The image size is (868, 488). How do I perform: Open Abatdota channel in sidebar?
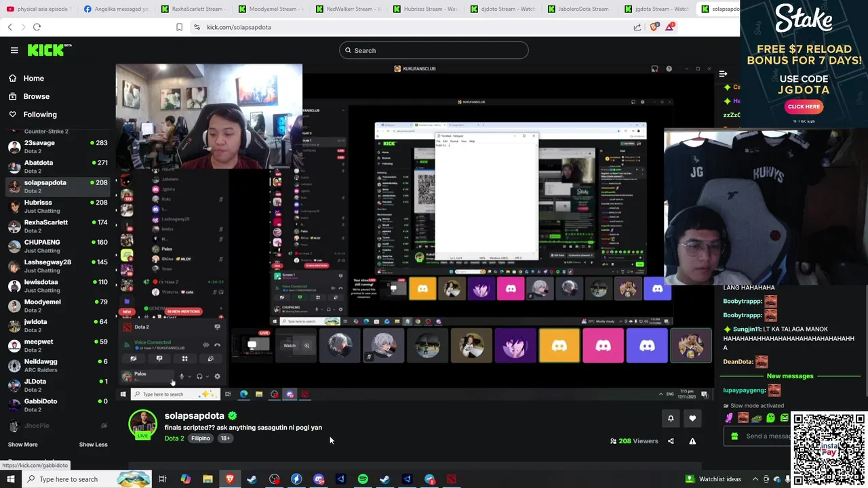point(58,166)
